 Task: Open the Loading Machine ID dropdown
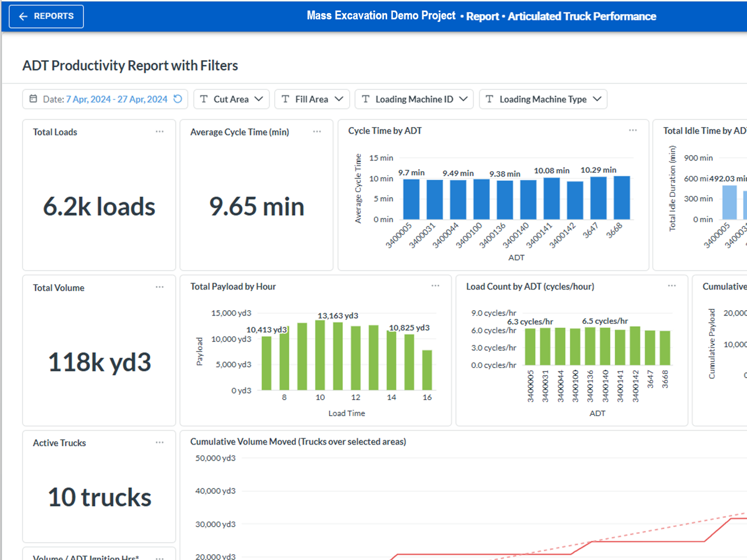click(414, 99)
